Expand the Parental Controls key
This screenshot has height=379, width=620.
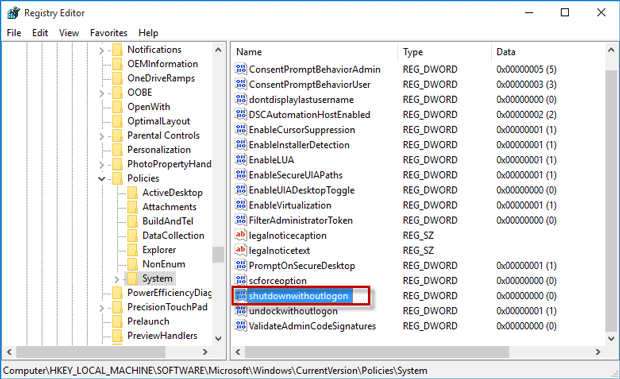[102, 136]
